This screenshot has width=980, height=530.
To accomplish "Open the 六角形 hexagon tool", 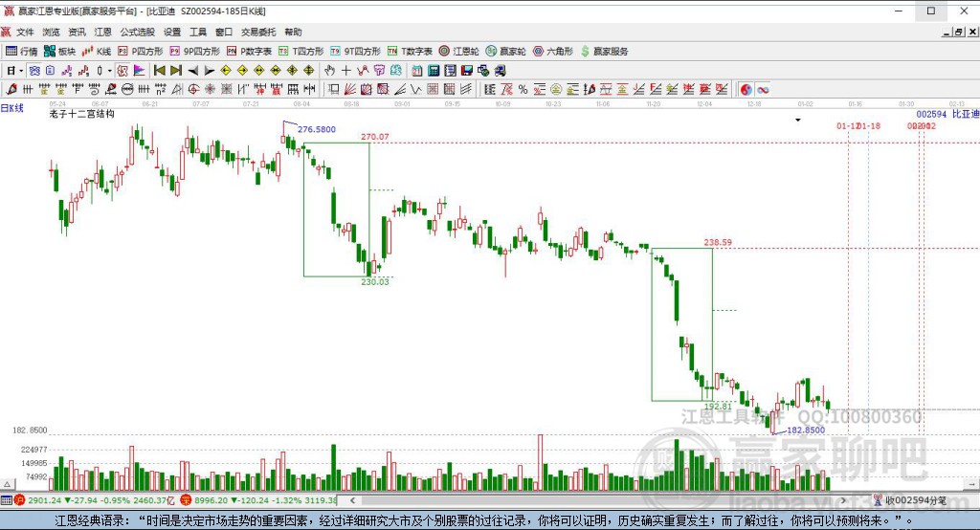I will coord(553,52).
